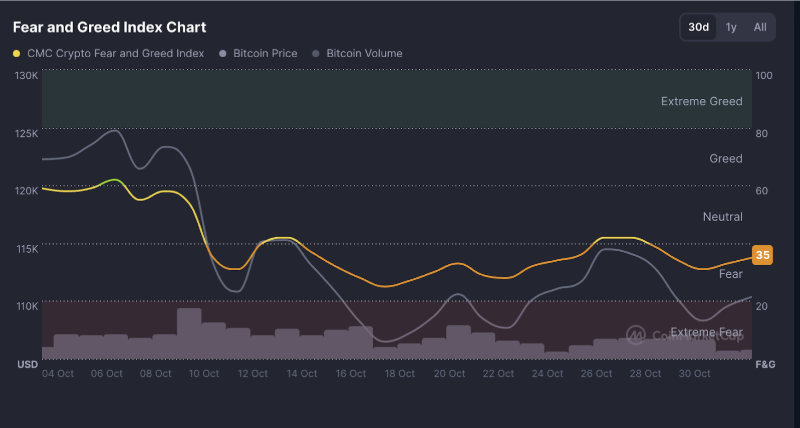Click the 10 Oct date axis label
The image size is (800, 428).
point(204,373)
